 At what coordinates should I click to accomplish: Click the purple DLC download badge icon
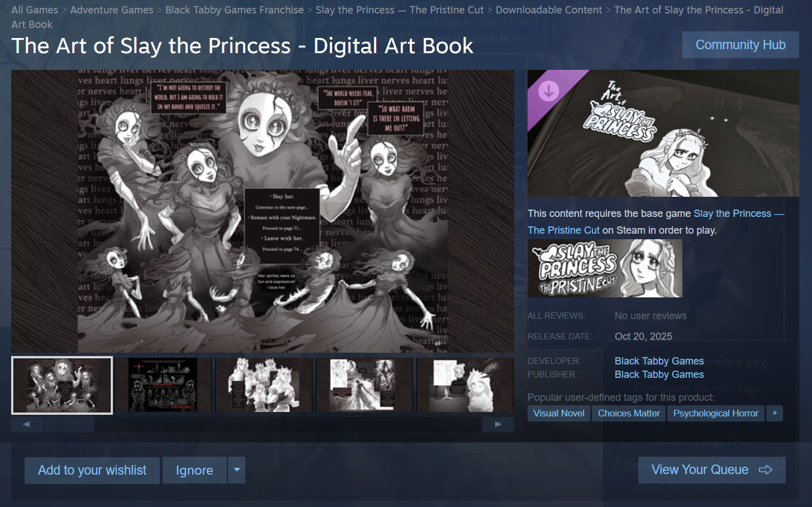point(548,91)
